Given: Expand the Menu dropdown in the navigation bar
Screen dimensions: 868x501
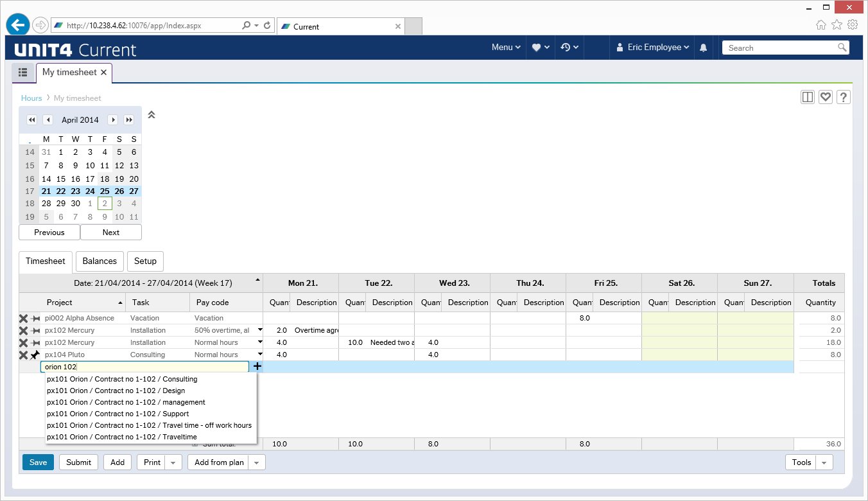Looking at the screenshot, I should pyautogui.click(x=505, y=47).
